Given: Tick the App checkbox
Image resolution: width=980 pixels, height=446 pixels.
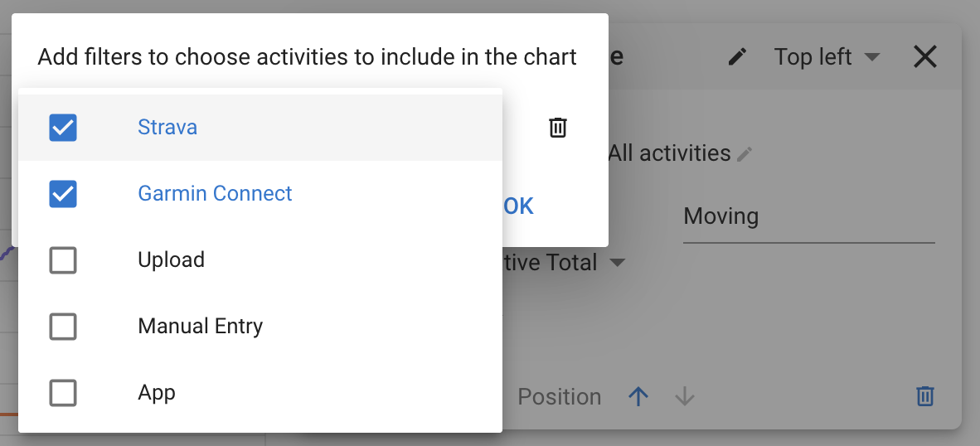Looking at the screenshot, I should tap(63, 393).
